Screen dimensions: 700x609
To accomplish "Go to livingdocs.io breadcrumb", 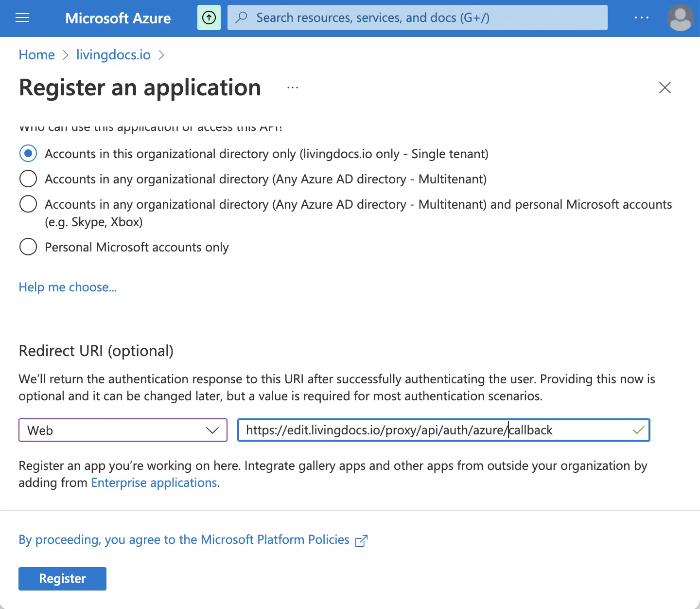I will [x=113, y=54].
